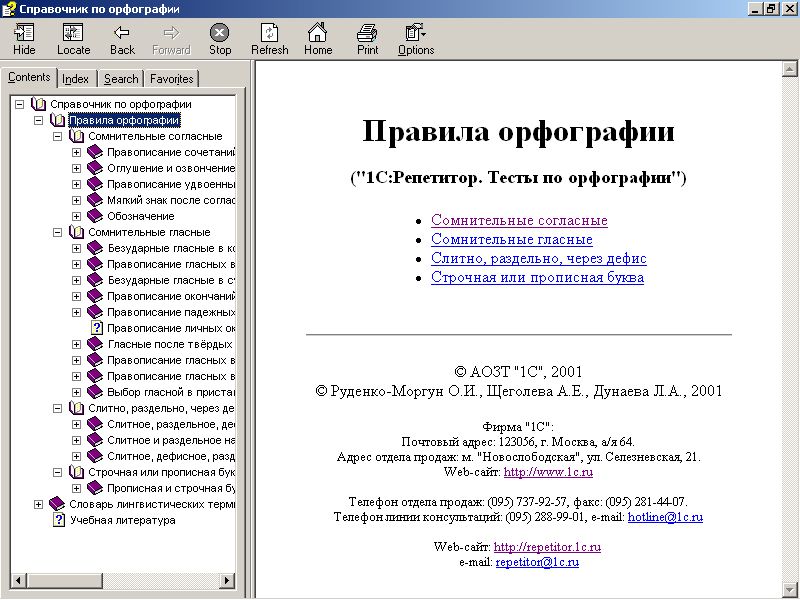Collapse the Справочник по орфографии root node
This screenshot has width=800, height=600.
[20, 104]
